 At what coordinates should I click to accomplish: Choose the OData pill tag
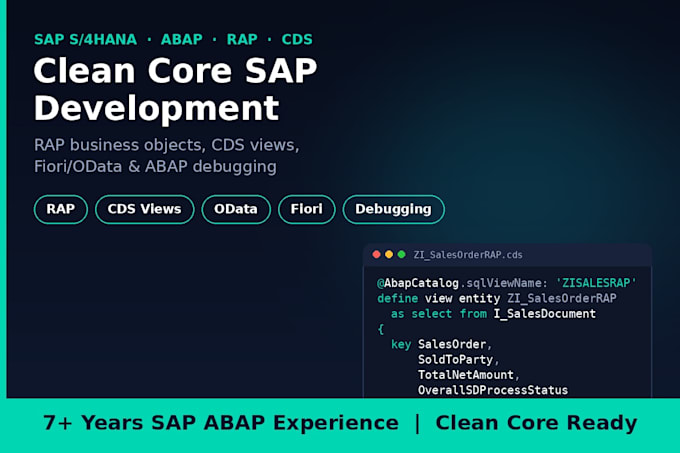pos(236,209)
